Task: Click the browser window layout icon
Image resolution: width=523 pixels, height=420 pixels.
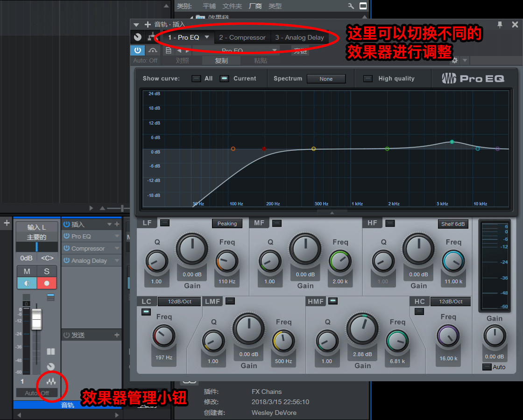Action: point(363,6)
